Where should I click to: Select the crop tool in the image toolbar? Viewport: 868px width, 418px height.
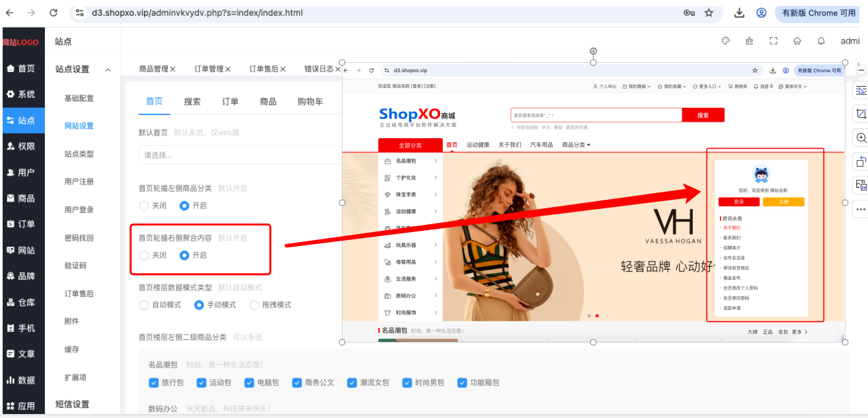pos(861,114)
